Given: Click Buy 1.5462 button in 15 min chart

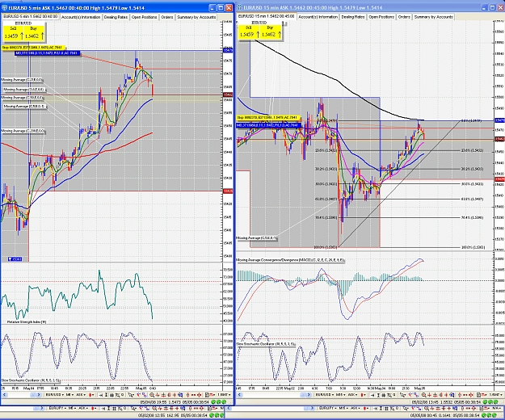Looking at the screenshot, I should coord(271,32).
